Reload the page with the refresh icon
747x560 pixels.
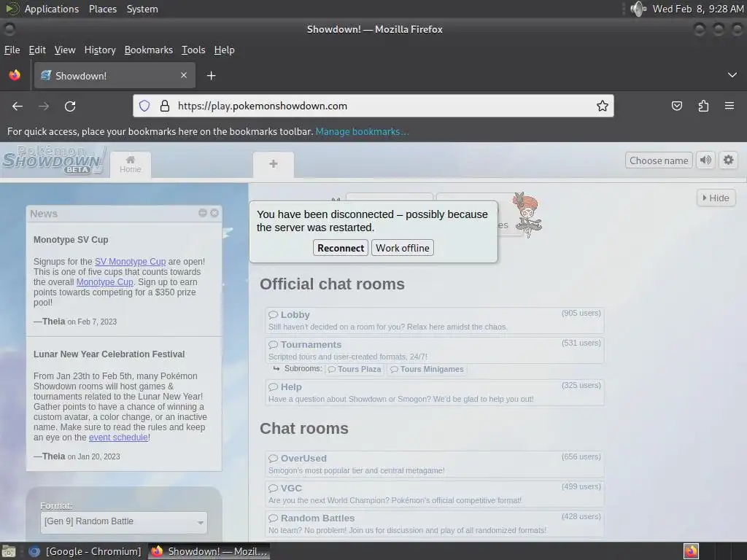click(x=70, y=106)
